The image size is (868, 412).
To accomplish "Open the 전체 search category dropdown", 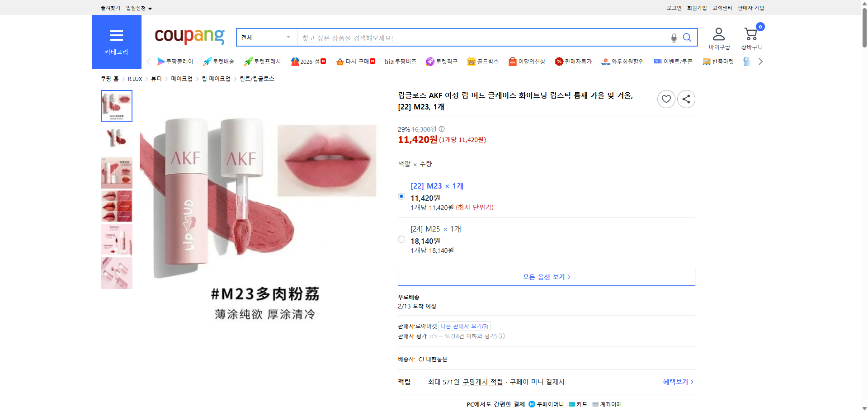I will pos(266,38).
